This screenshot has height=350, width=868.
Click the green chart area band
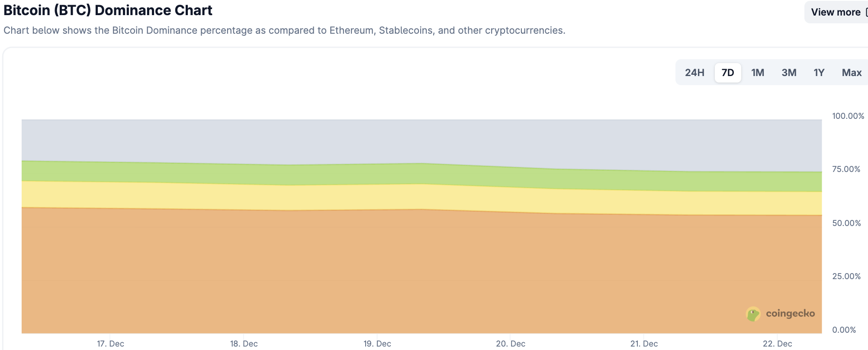pos(389,174)
